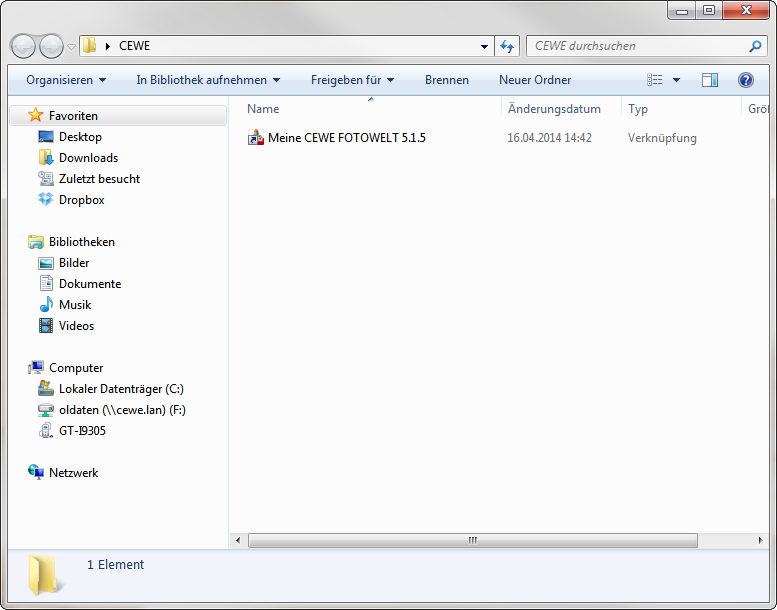Select the Computer label in the navigation pane
The image size is (777, 610).
click(76, 368)
